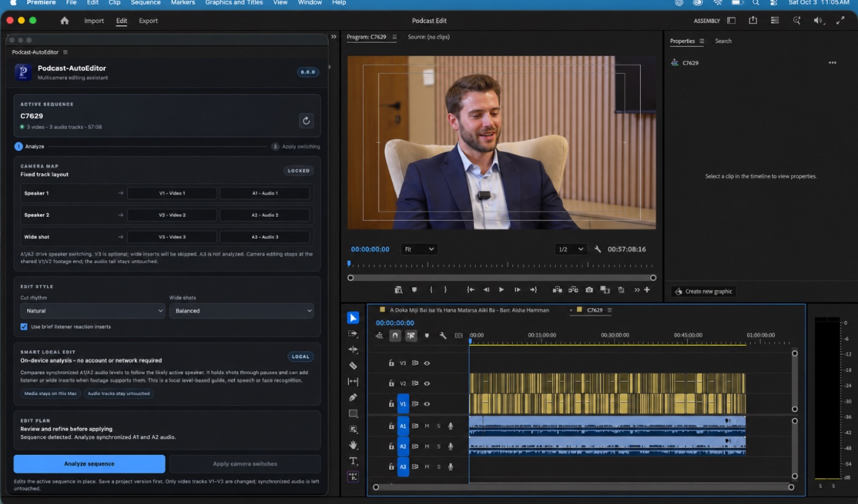This screenshot has height=504, width=858.
Task: Expand hidden panels with double chevron
Action: 333,37
